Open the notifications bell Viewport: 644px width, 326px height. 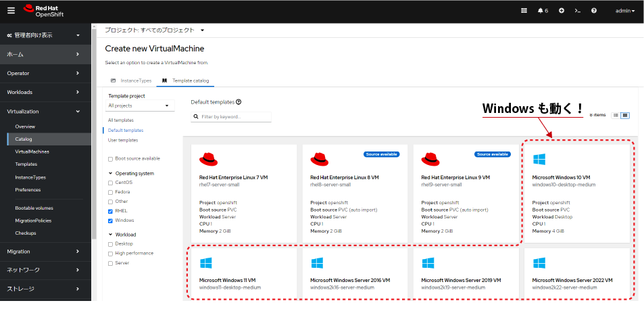tap(542, 11)
